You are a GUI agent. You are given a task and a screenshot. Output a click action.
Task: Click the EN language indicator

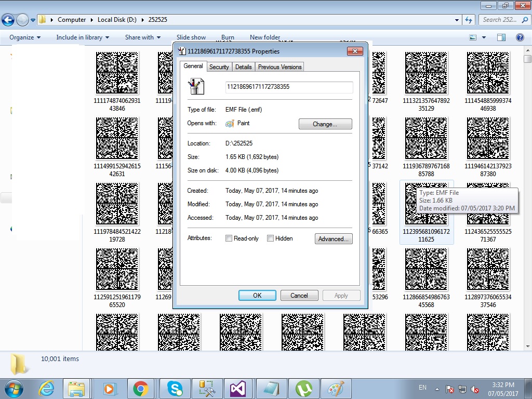tap(422, 388)
